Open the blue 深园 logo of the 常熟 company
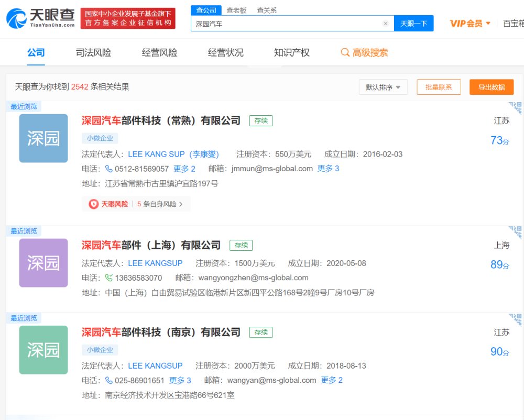Viewport: 524px width, 420px height. [x=43, y=138]
